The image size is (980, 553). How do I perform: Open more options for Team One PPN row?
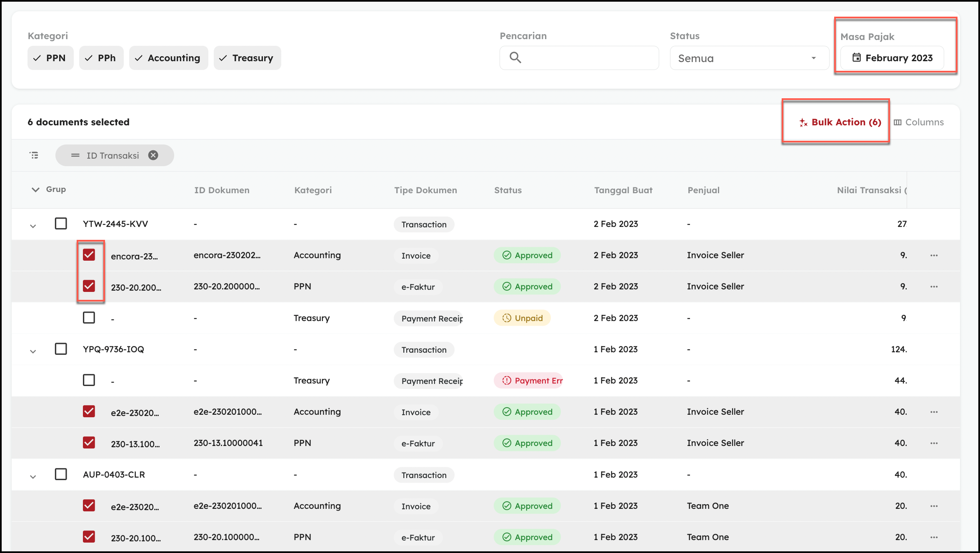tap(934, 537)
